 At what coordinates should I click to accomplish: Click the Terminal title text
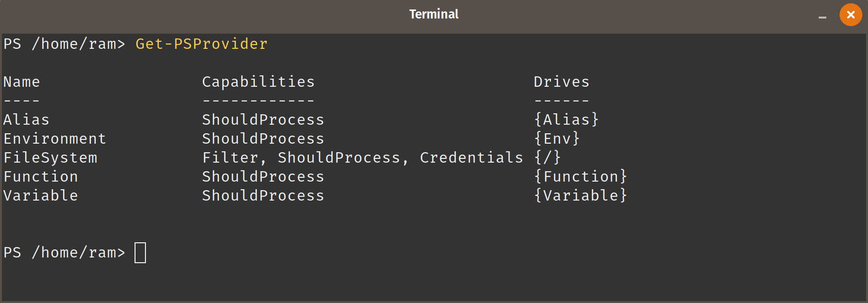(434, 14)
